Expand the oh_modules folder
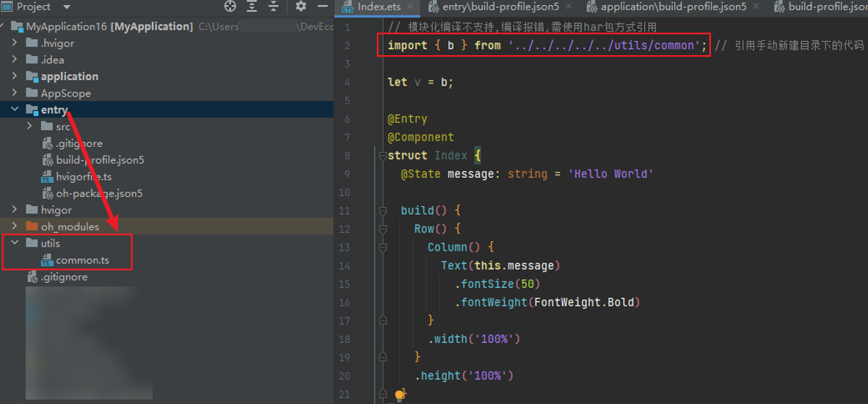 click(x=15, y=226)
